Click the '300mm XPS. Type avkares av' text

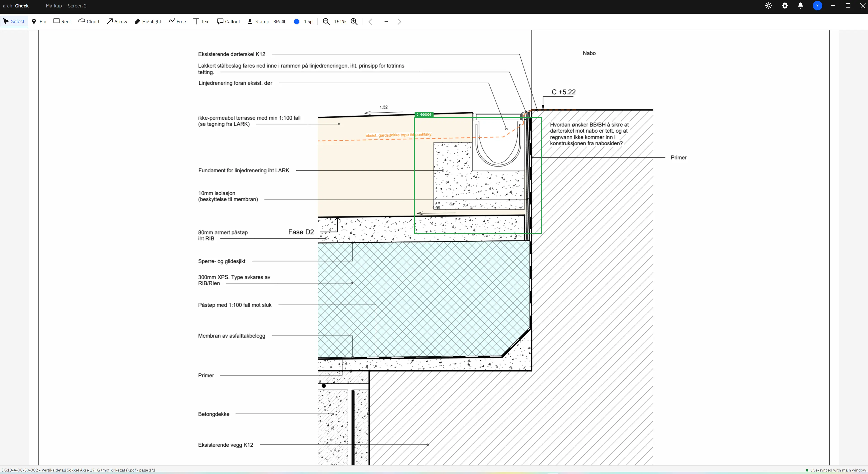(234, 277)
